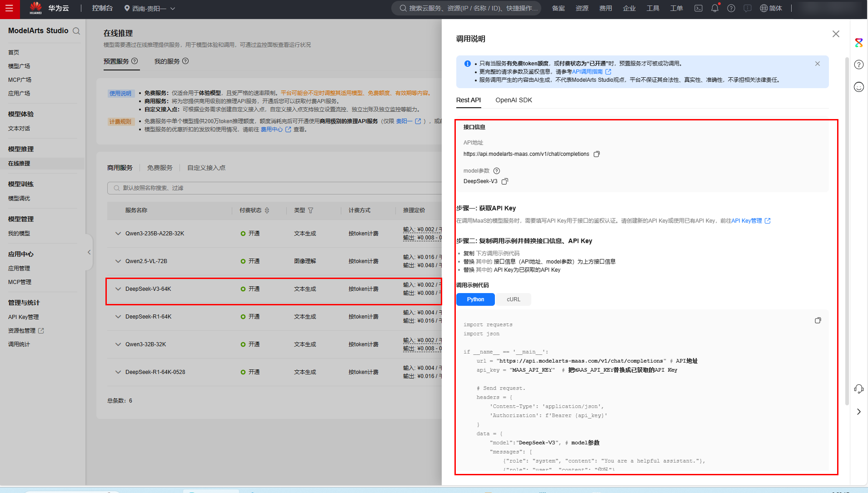Switch to the OpenAI SDK tab
This screenshot has width=868, height=493.
pos(514,100)
